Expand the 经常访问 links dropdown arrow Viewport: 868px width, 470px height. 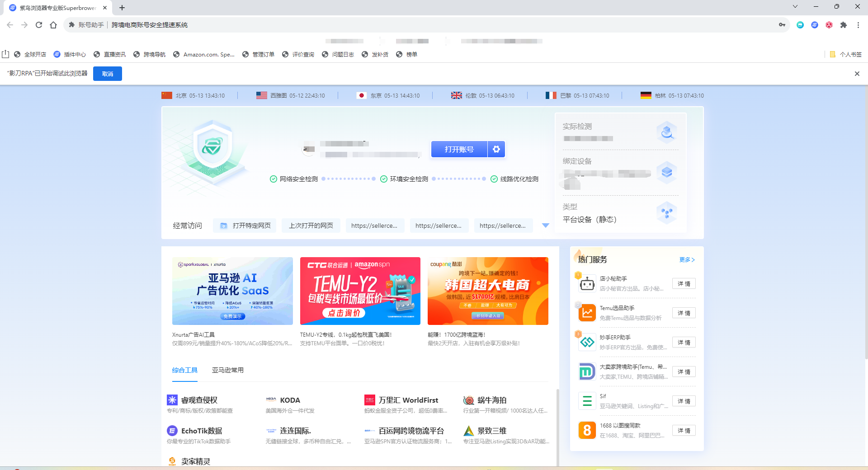click(546, 226)
